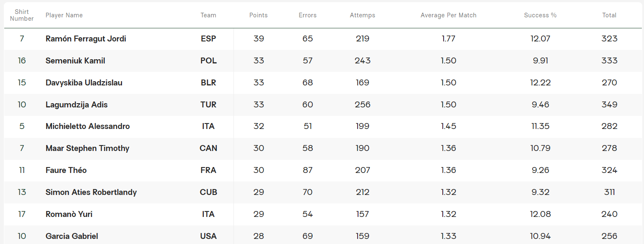
Task: Sort table by Shirt Number column
Action: [22, 15]
